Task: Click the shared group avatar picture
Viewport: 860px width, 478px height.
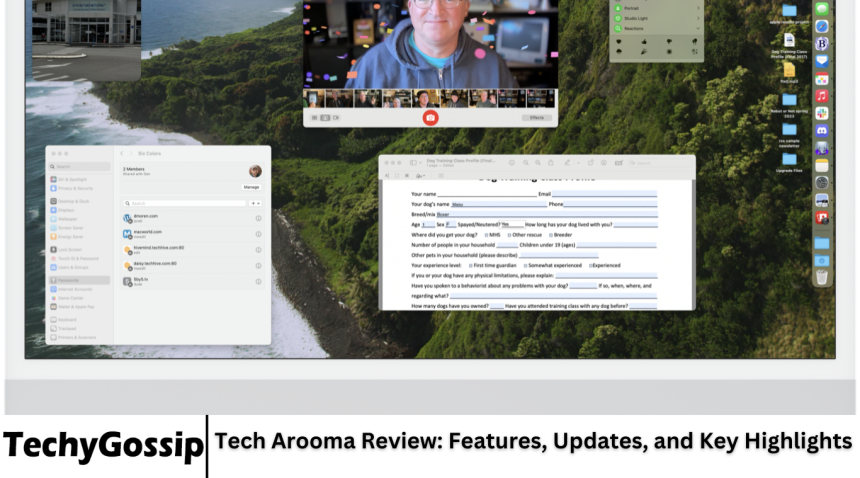Action: (255, 171)
